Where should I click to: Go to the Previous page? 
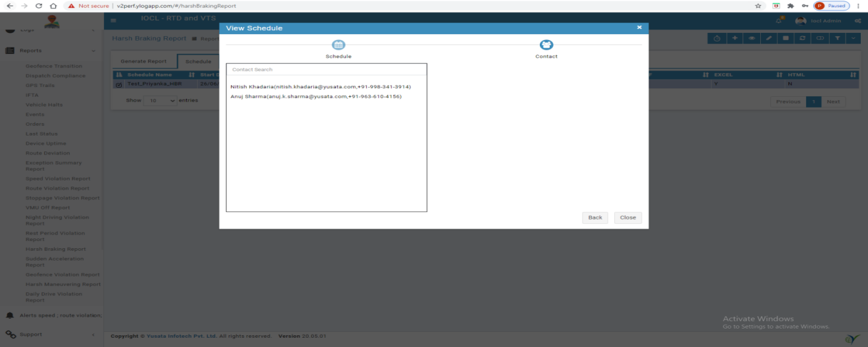(x=788, y=101)
